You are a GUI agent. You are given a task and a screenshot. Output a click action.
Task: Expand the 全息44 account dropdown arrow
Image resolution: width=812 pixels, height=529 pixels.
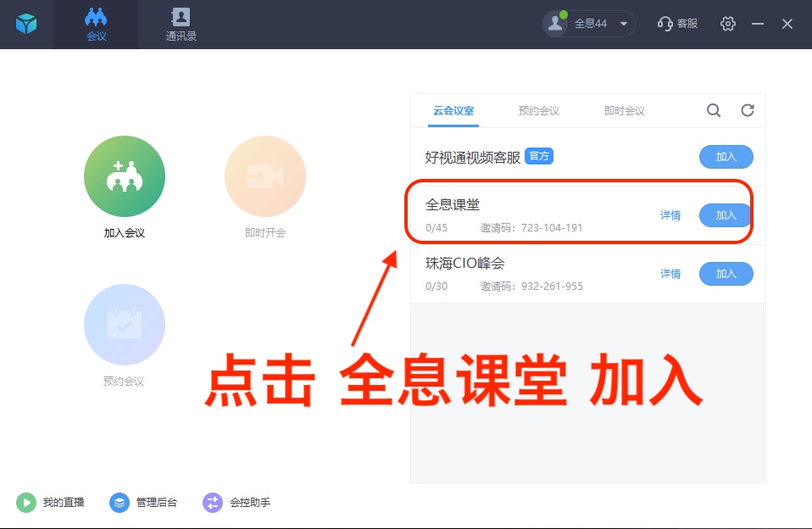point(624,24)
